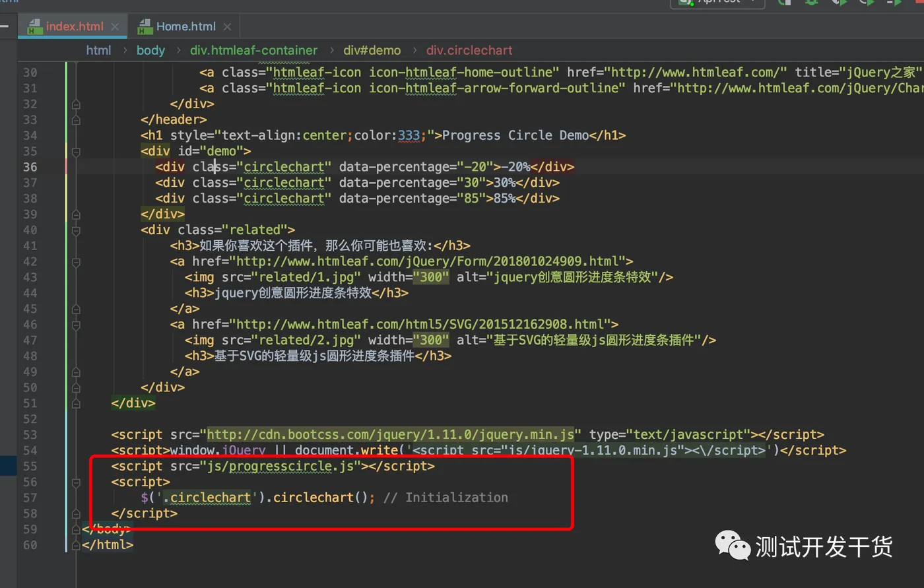The height and width of the screenshot is (588, 924).
Task: Click the '// Initialization' comment
Action: click(x=445, y=498)
